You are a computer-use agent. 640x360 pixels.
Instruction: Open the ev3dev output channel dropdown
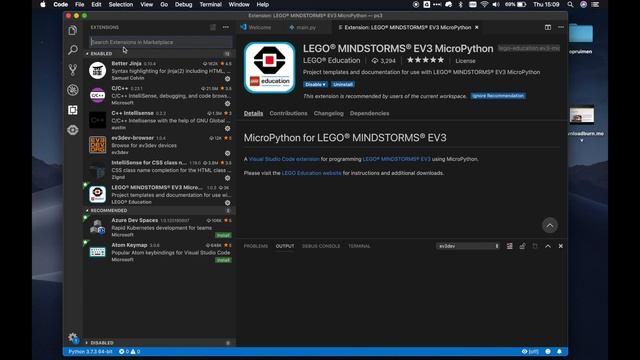(x=468, y=246)
